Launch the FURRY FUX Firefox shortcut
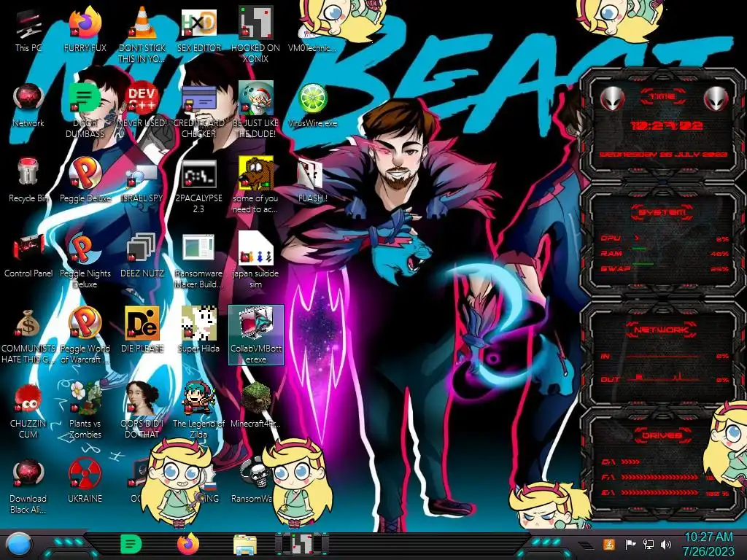Image resolution: width=747 pixels, height=560 pixels. coord(85,29)
